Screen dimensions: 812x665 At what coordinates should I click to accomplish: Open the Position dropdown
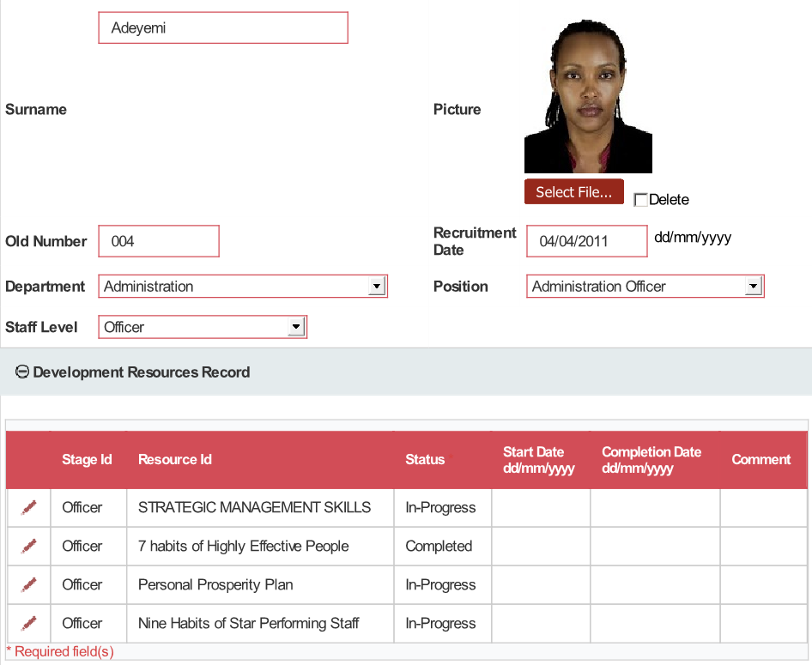tap(753, 287)
